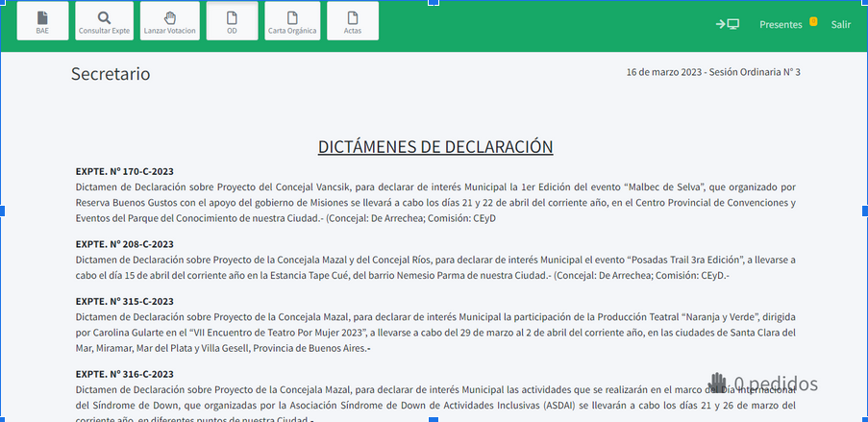Click the arrow-to-monitor projection icon
This screenshot has height=422, width=868.
728,24
